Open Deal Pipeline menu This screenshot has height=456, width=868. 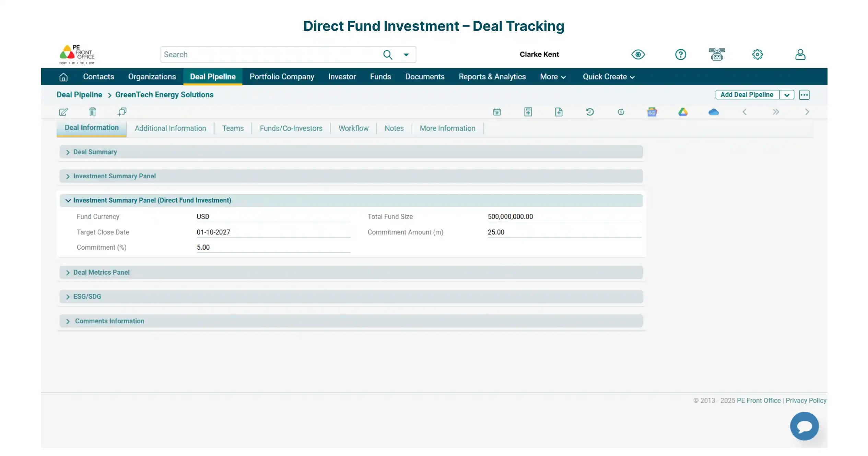pos(213,77)
